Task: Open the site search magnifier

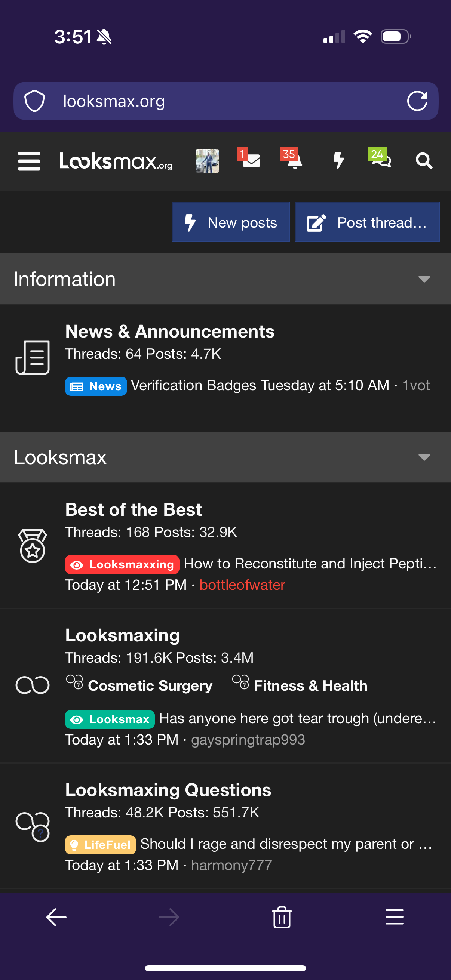Action: (424, 161)
